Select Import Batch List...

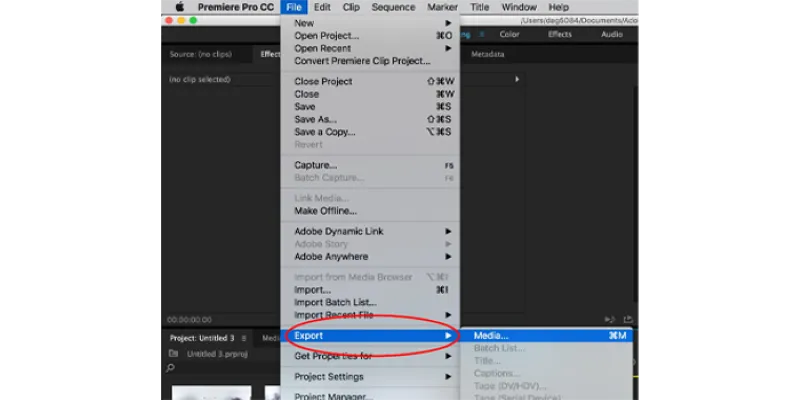(x=370, y=303)
